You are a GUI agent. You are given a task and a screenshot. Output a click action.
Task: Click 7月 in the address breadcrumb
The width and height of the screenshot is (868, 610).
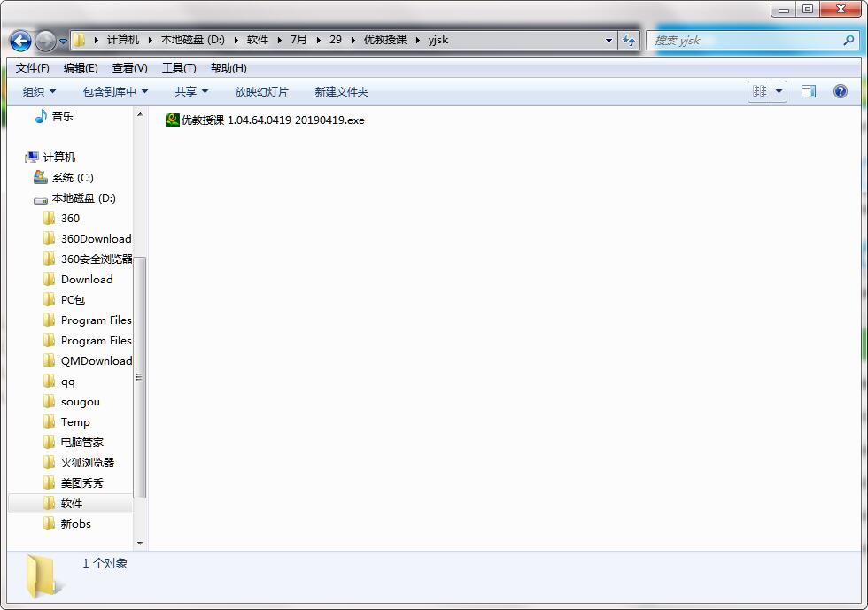point(298,40)
